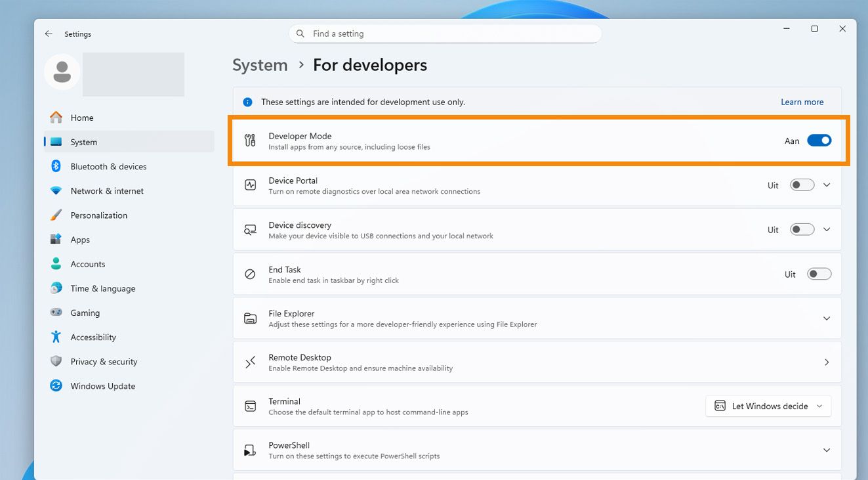Image resolution: width=868 pixels, height=480 pixels.
Task: Click the Time & language globe icon
Action: pos(56,288)
